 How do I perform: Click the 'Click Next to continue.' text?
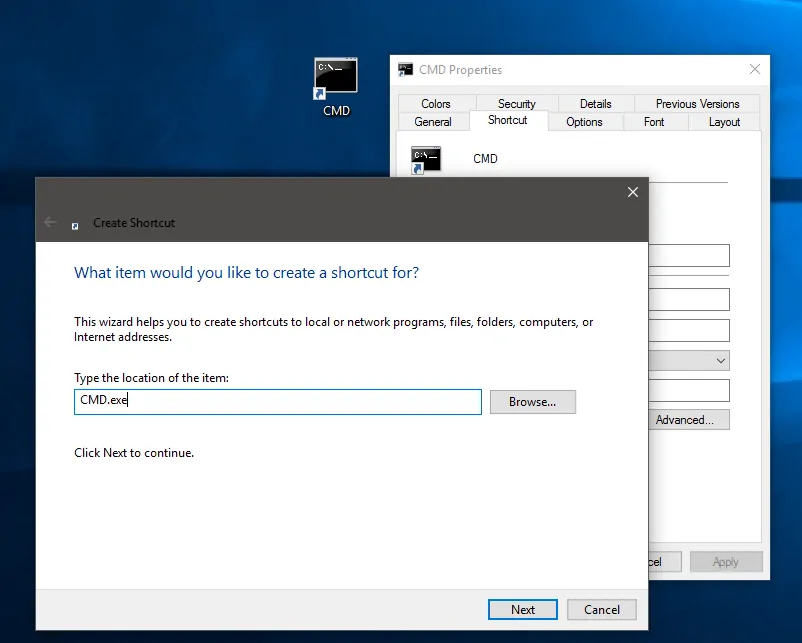(134, 453)
